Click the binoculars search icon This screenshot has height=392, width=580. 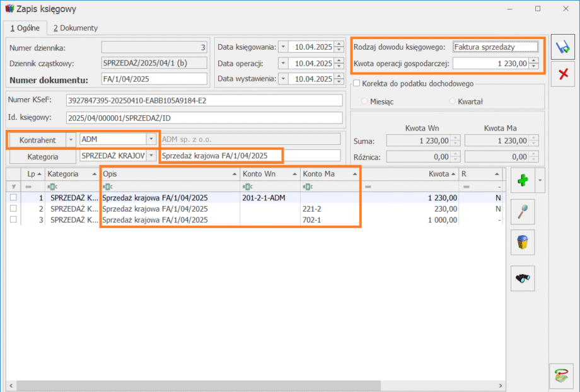(523, 278)
